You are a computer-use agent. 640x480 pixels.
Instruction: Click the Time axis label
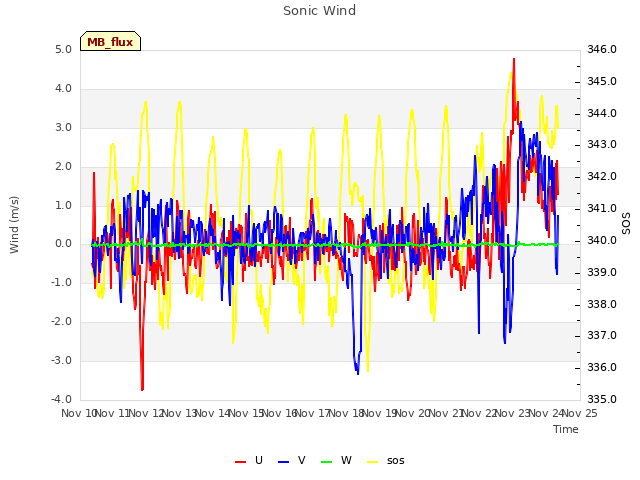pyautogui.click(x=566, y=429)
